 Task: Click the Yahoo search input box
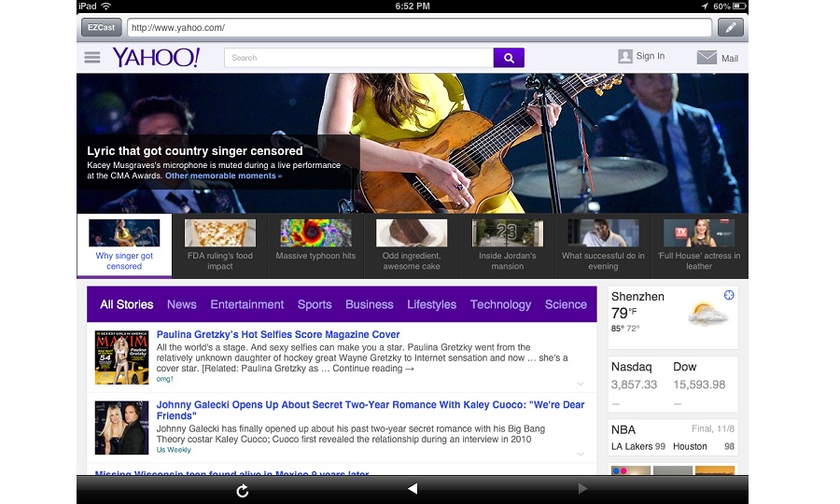359,58
